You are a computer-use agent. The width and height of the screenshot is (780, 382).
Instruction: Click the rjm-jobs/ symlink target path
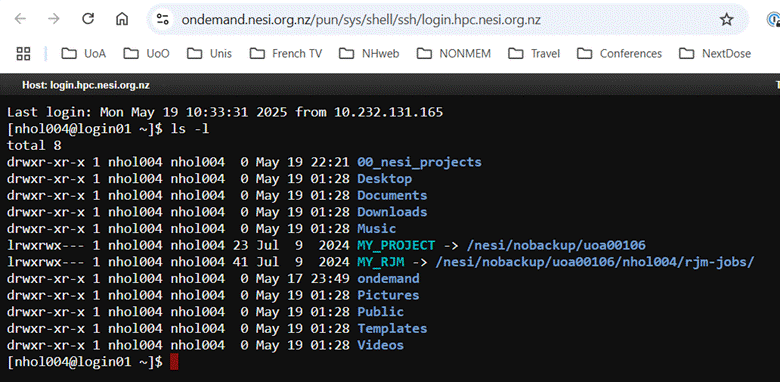[594, 262]
